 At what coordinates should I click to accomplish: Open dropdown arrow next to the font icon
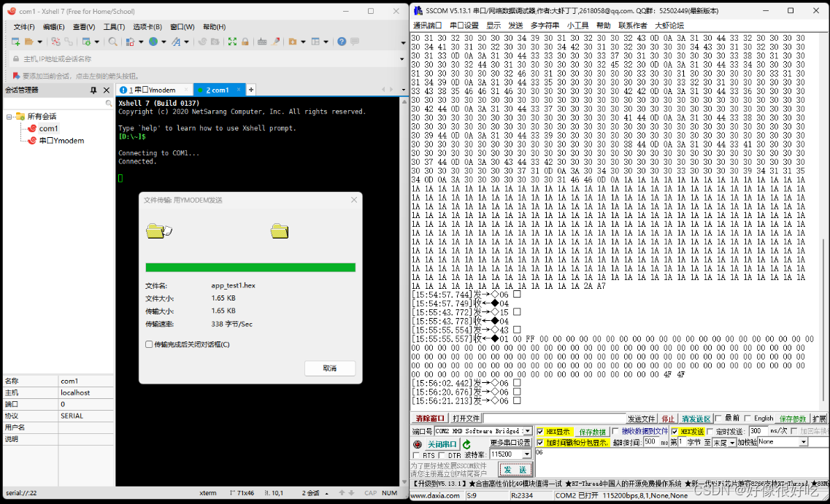point(186,42)
